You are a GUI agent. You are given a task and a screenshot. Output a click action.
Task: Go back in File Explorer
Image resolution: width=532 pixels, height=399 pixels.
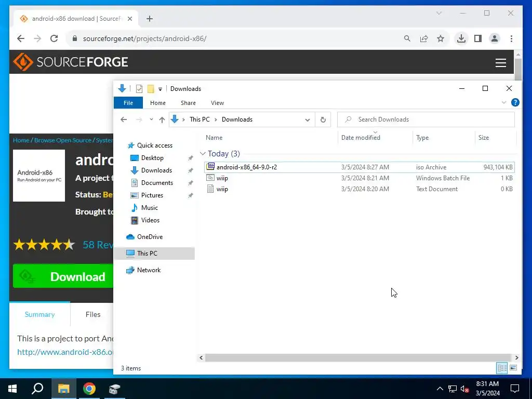pyautogui.click(x=124, y=119)
